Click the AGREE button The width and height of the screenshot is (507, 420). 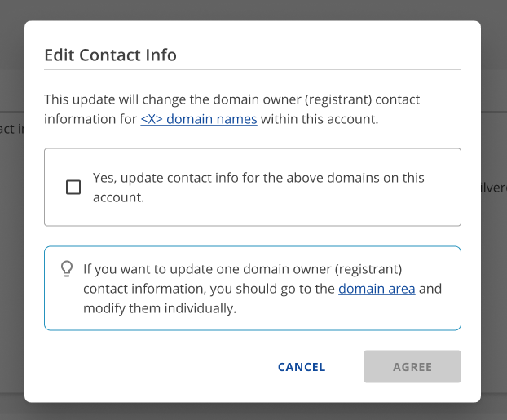coord(412,367)
